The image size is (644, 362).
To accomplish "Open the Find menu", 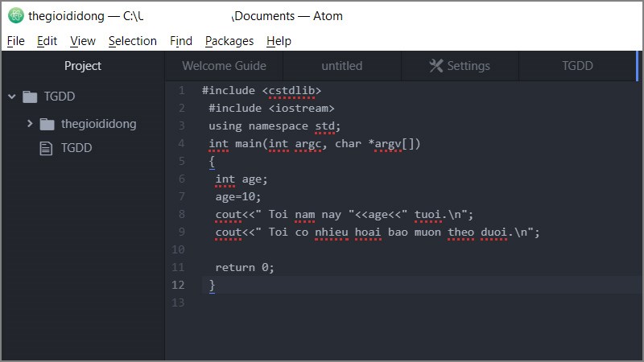I will click(181, 41).
